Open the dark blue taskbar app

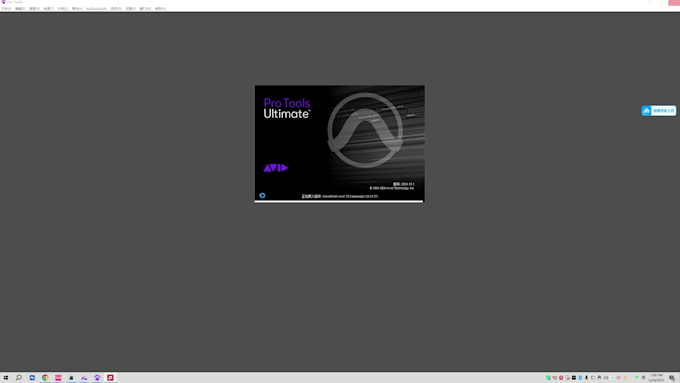(71, 378)
